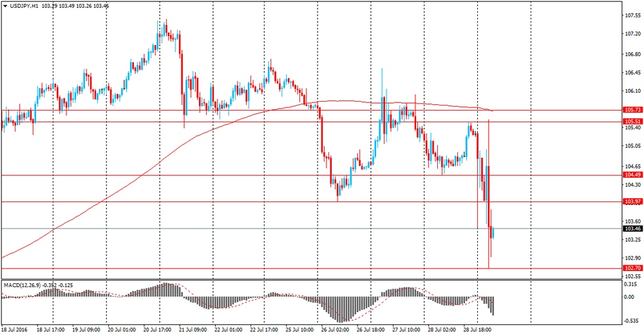
Task: Click the MACD scale value -0.535
Action: click(632, 321)
